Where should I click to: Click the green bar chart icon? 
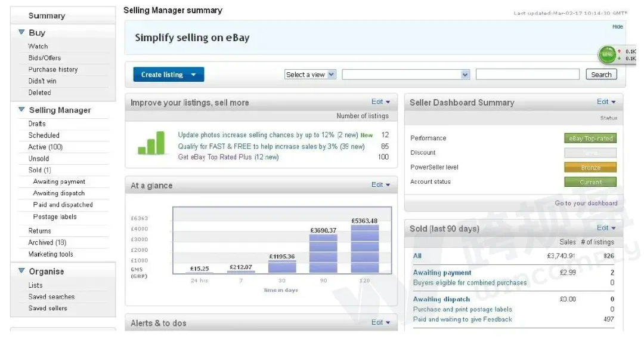[x=151, y=143]
